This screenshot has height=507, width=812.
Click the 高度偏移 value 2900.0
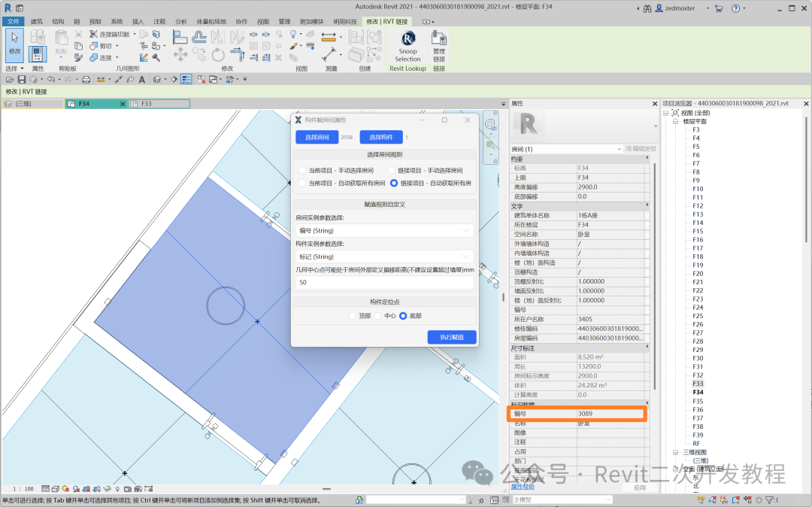(x=610, y=187)
